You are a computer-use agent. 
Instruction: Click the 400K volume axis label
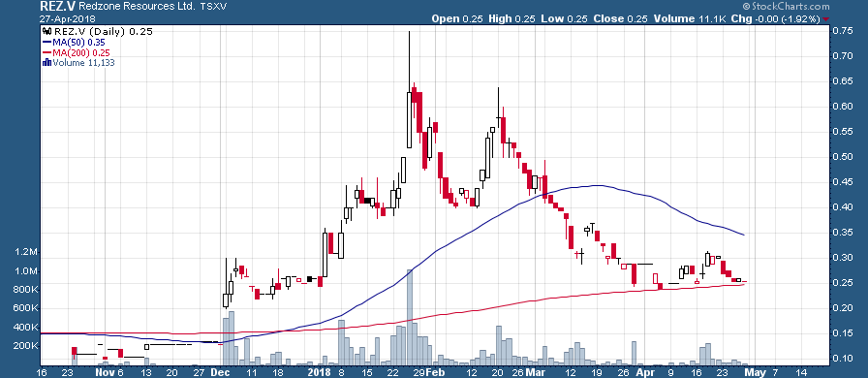click(25, 327)
